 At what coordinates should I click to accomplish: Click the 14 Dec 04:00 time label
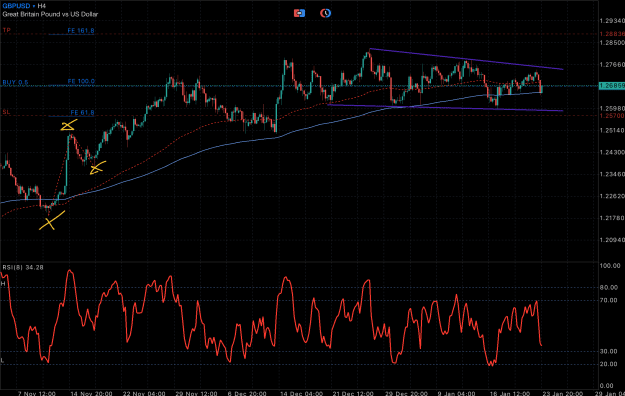[301, 393]
